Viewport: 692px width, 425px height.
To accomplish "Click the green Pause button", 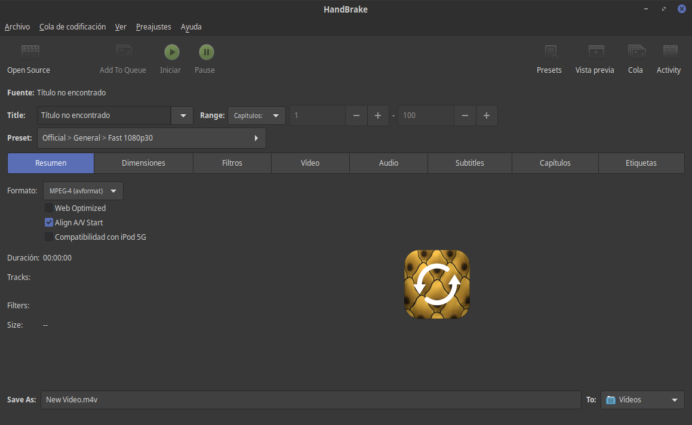I will coord(206,52).
